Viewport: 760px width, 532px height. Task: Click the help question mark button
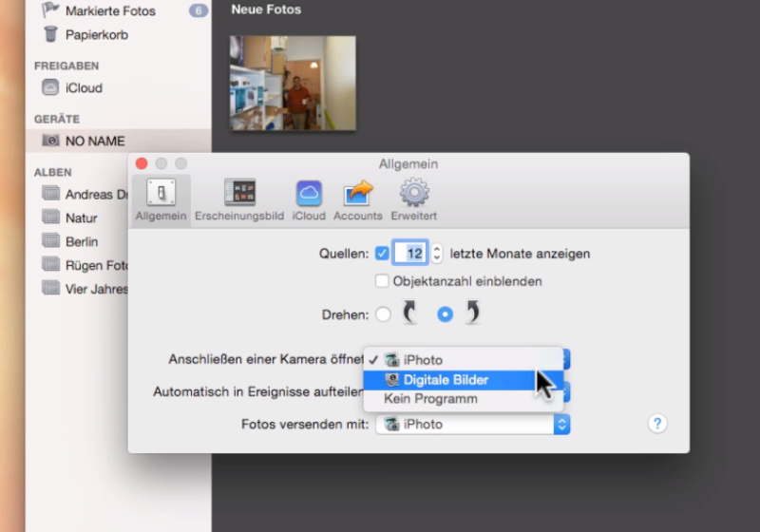[x=657, y=424]
